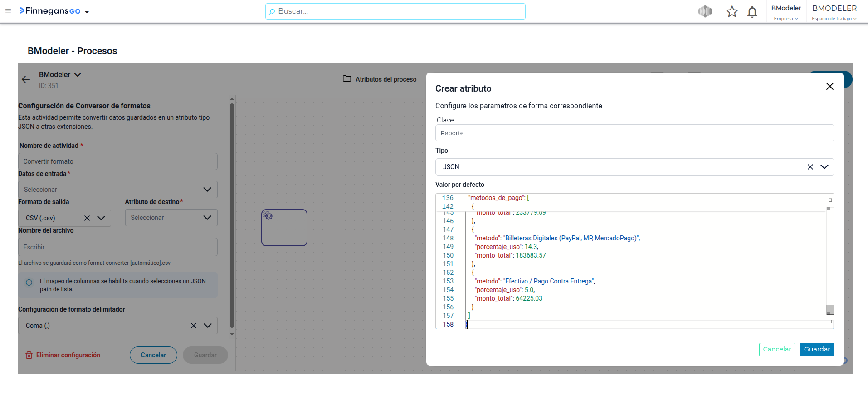
Task: Go back using the left arrow icon
Action: (26, 79)
